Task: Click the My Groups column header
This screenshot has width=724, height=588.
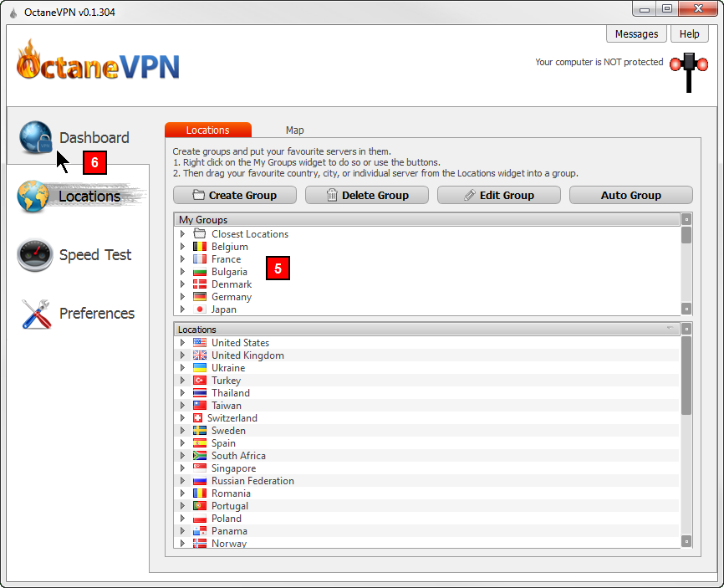Action: pos(426,219)
